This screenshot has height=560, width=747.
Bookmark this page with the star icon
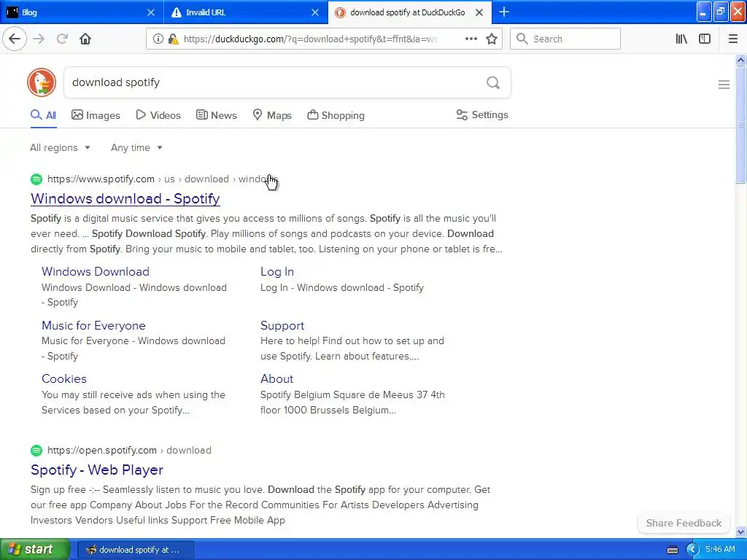(491, 39)
